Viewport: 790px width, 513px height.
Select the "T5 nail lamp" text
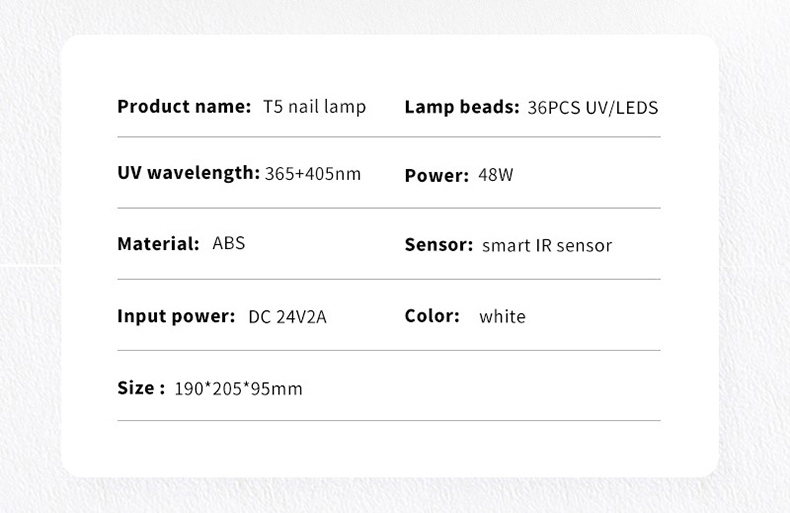(314, 107)
